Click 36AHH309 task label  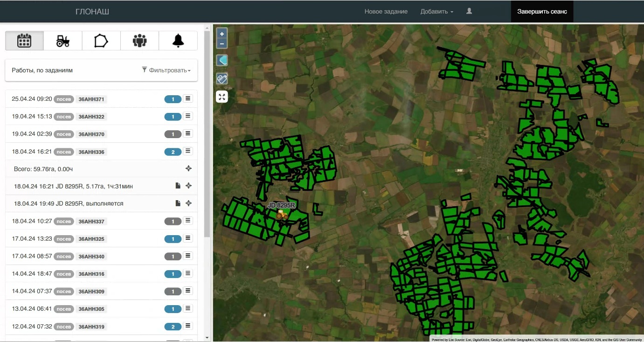tap(91, 292)
